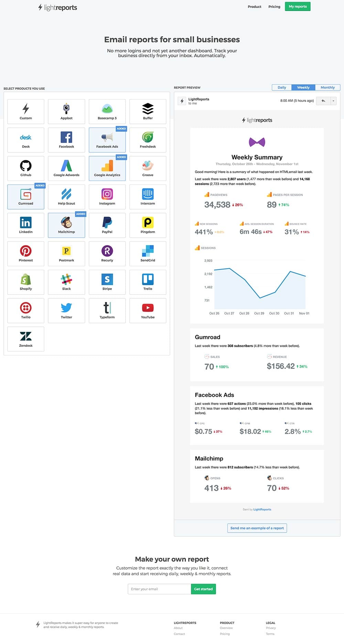344x644 pixels.
Task: Open the footer Overview link
Action: [226, 628]
